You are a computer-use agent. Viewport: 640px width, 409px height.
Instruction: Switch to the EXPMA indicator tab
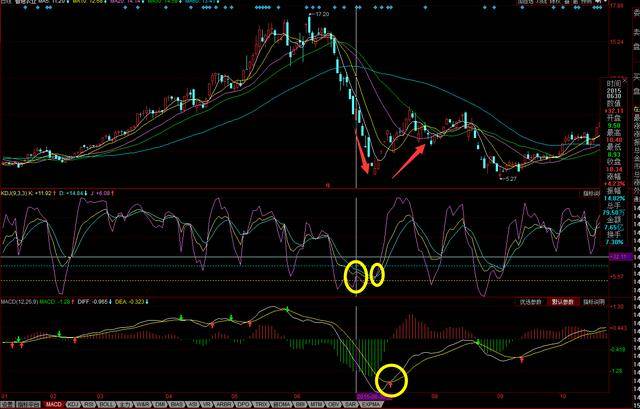pyautogui.click(x=370, y=405)
